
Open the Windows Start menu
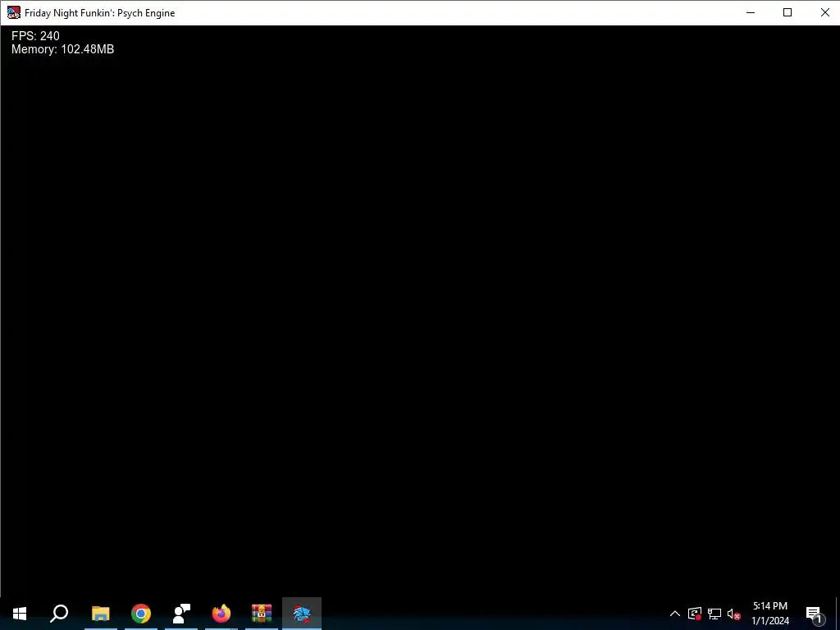pos(20,614)
